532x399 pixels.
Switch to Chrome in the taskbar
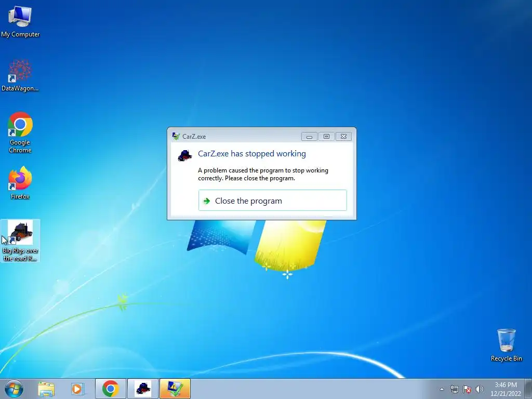click(x=111, y=389)
